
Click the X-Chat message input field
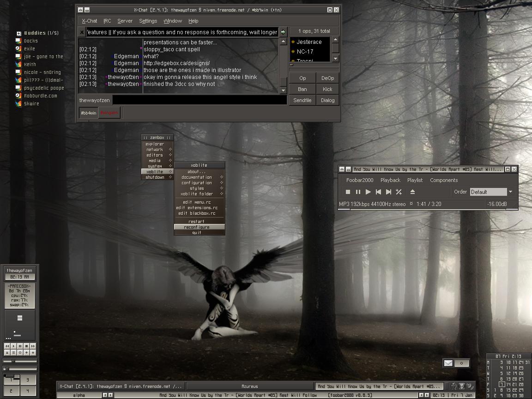[x=199, y=100]
